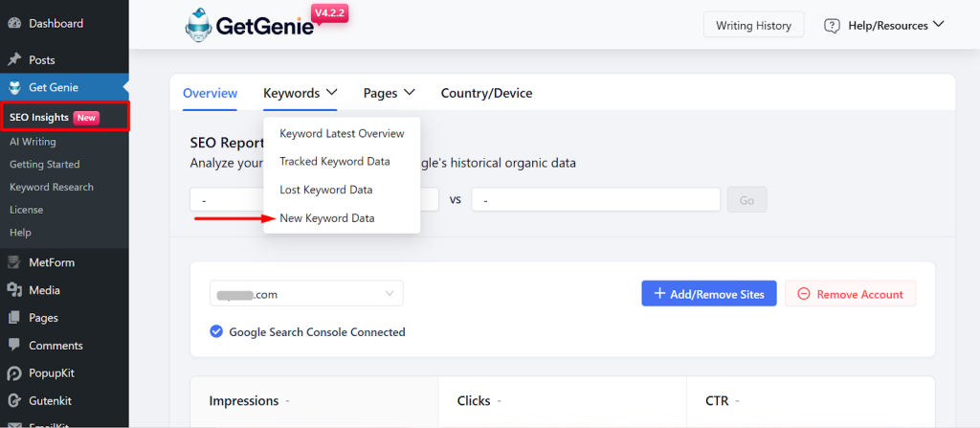Click the Media icon in sidebar
The height and width of the screenshot is (428, 980).
14,290
